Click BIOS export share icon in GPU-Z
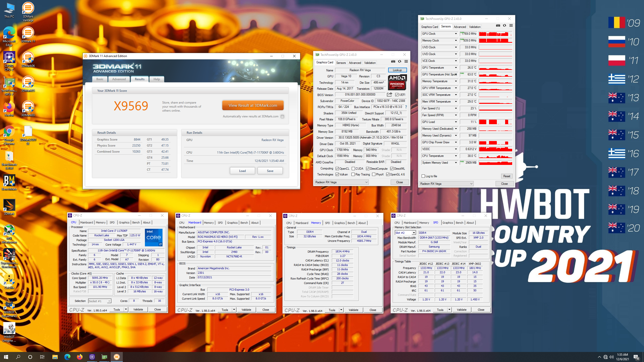 pyautogui.click(x=389, y=95)
